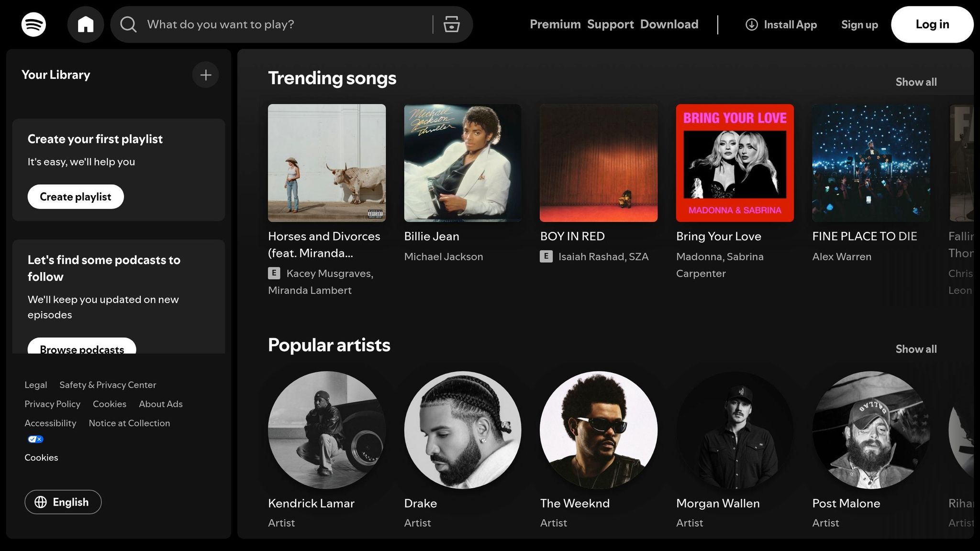Click the 'Bring Your Love' title

[x=719, y=236]
